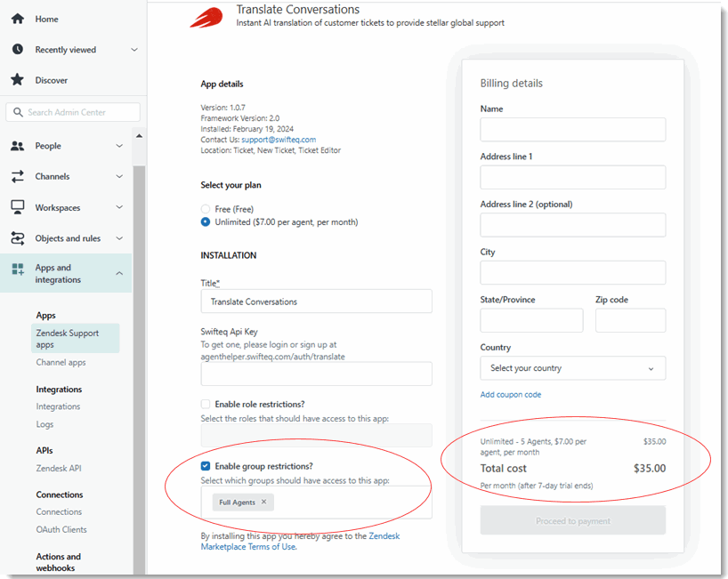Screen dimensions: 728x579
Task: Click Proceed to payment button
Action: pyautogui.click(x=572, y=520)
